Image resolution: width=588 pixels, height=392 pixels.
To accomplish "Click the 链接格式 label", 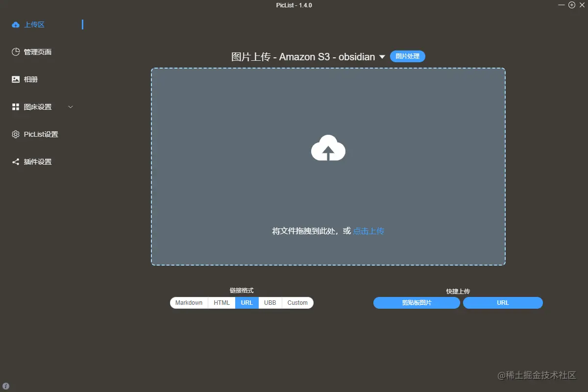I will coord(242,291).
